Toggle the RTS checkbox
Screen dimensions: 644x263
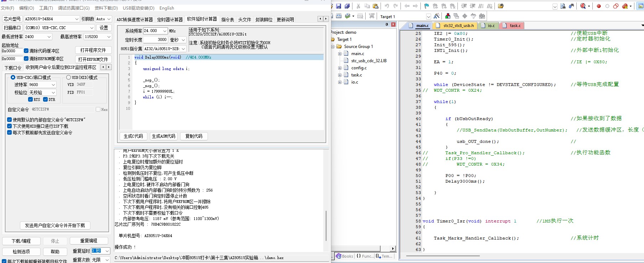point(31,100)
